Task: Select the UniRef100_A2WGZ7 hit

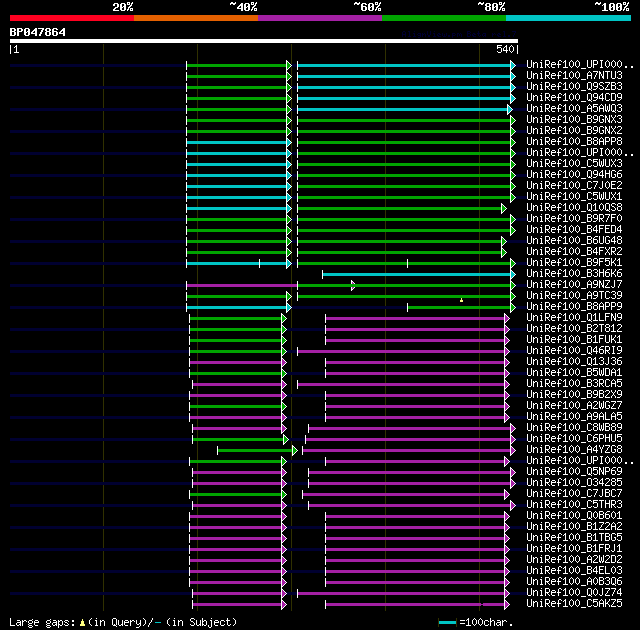Action: pyautogui.click(x=574, y=406)
